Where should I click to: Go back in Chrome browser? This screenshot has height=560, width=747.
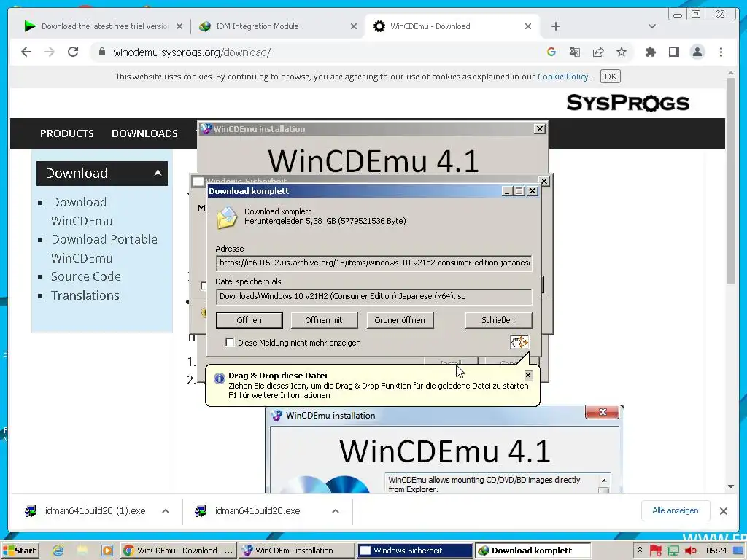pyautogui.click(x=26, y=52)
